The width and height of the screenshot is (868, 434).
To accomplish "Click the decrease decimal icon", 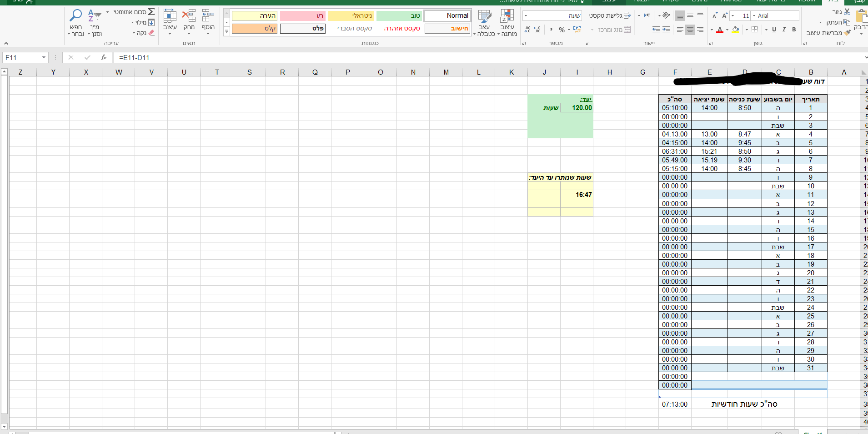I will coord(527,30).
